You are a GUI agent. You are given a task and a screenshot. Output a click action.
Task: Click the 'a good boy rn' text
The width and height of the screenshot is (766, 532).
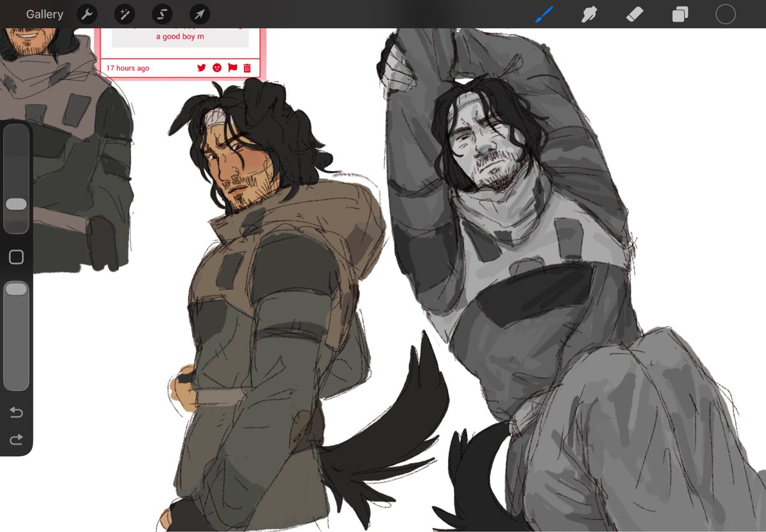(180, 37)
